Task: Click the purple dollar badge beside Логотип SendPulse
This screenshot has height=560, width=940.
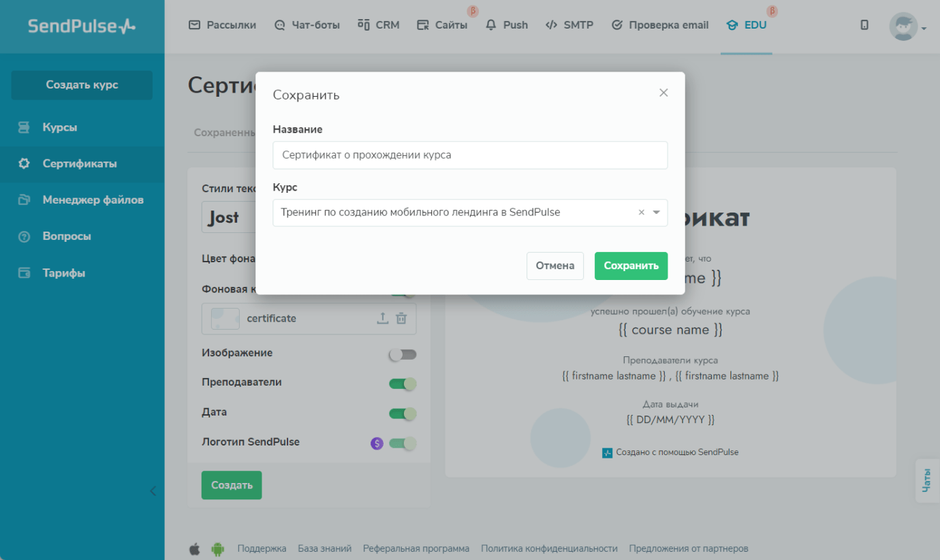Action: pos(377,444)
